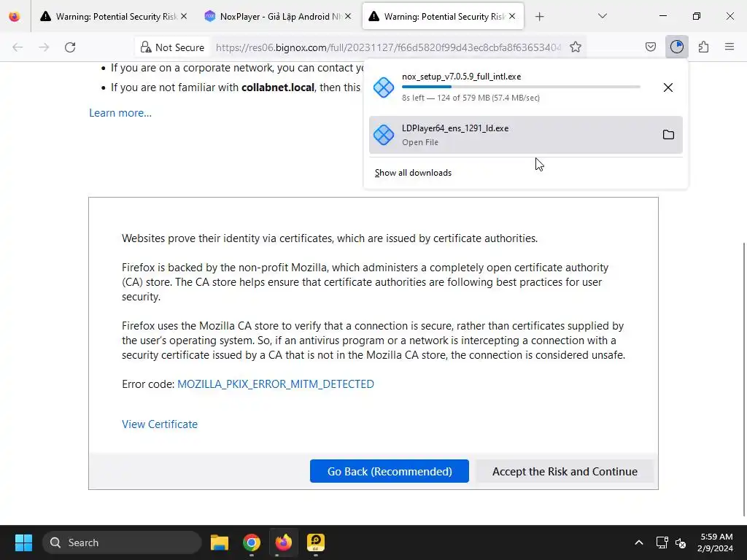Go back using the back arrow
Screen dimensions: 747x560
18,47
